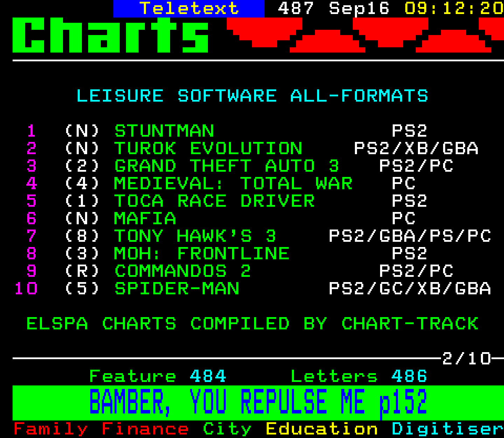Click the (N) marker beside STUNTMAN
Viewport: 504px width, 438px height.
tap(82, 131)
